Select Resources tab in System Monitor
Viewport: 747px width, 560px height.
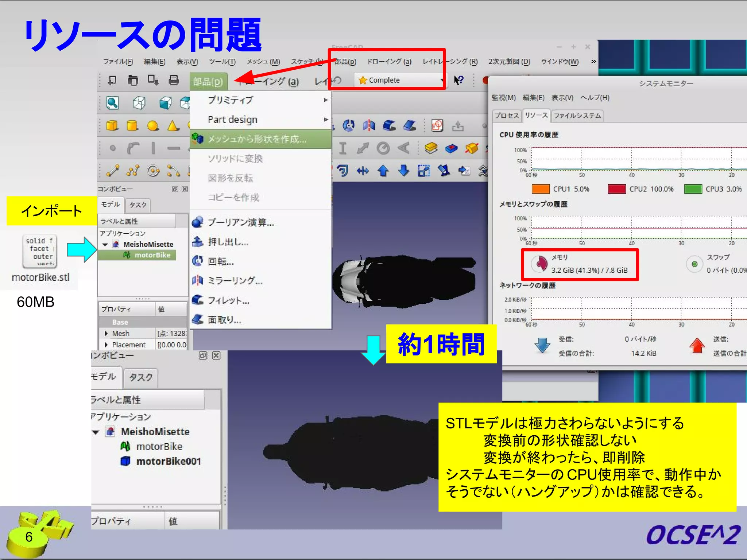click(536, 115)
